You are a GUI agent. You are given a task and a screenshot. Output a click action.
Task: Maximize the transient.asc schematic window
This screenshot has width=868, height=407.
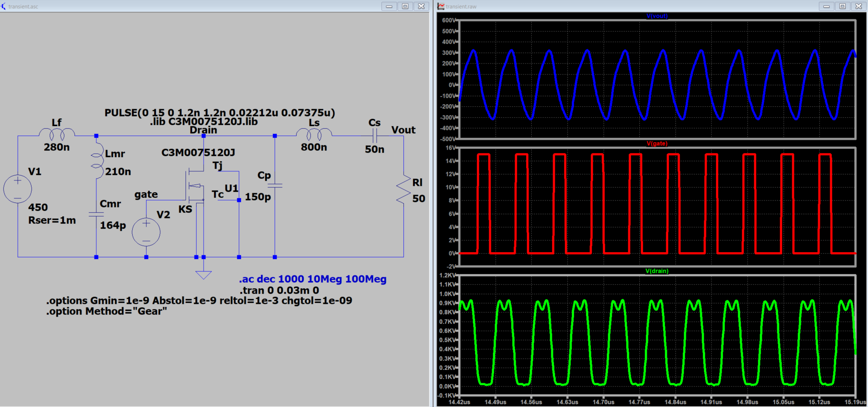[x=405, y=6]
